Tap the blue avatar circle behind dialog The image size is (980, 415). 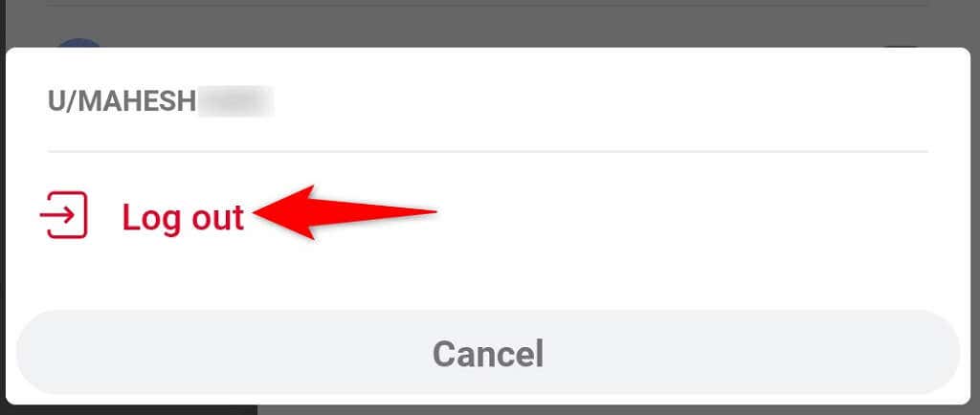point(78,43)
